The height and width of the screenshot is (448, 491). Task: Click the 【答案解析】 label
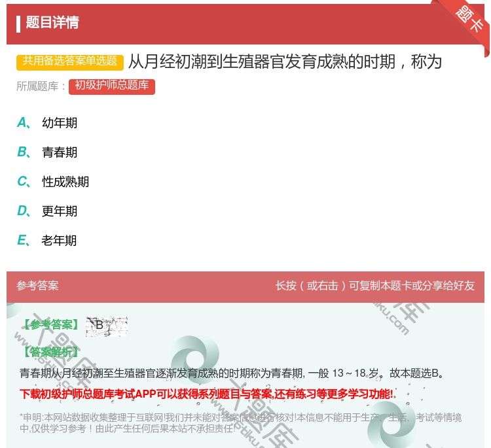pos(51,352)
